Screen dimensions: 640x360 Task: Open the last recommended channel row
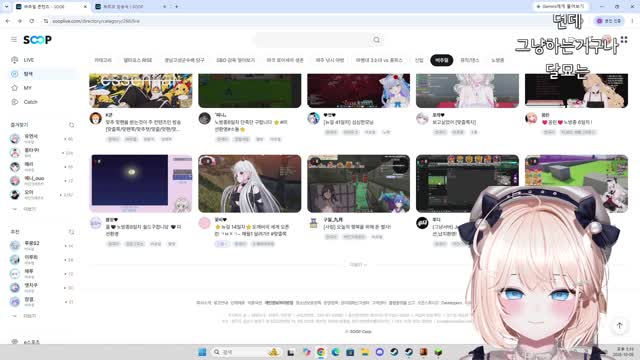(x=42, y=302)
